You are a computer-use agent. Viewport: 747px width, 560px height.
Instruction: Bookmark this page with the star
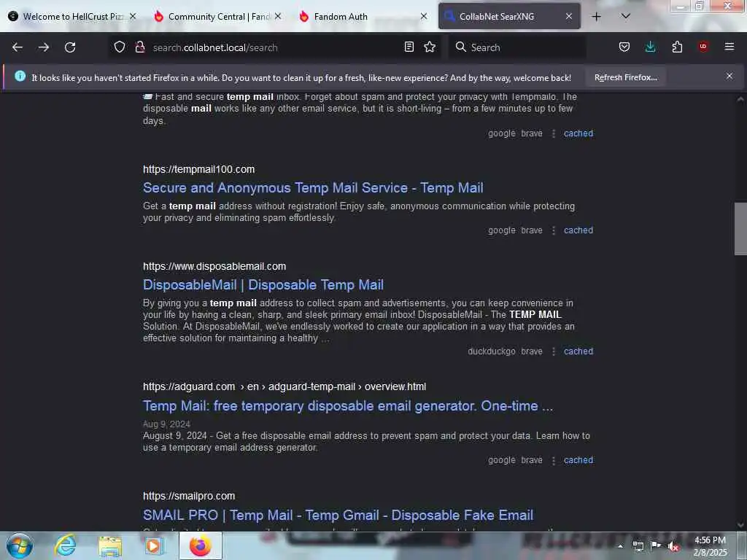430,47
